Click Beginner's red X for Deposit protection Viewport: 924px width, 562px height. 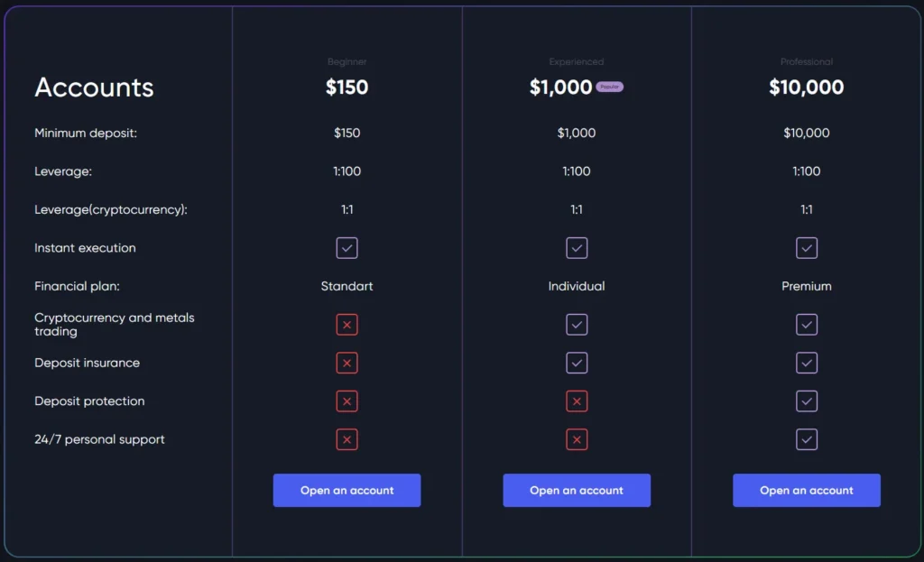tap(346, 401)
